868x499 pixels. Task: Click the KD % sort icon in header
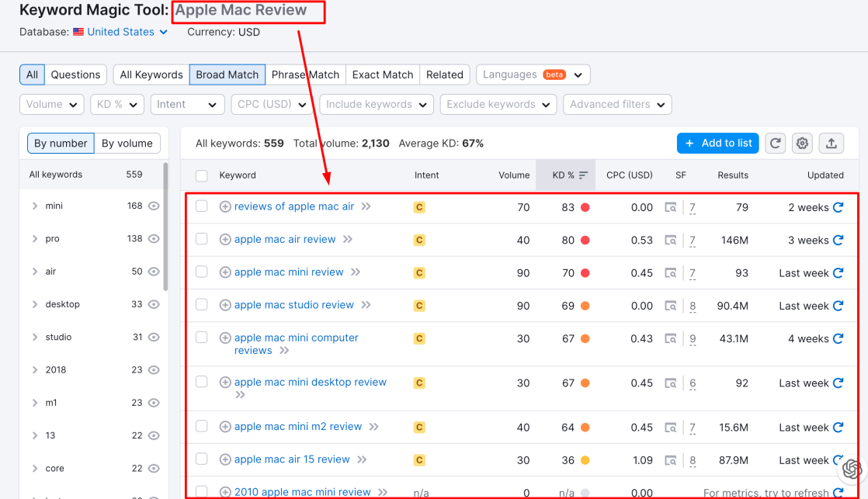[583, 175]
